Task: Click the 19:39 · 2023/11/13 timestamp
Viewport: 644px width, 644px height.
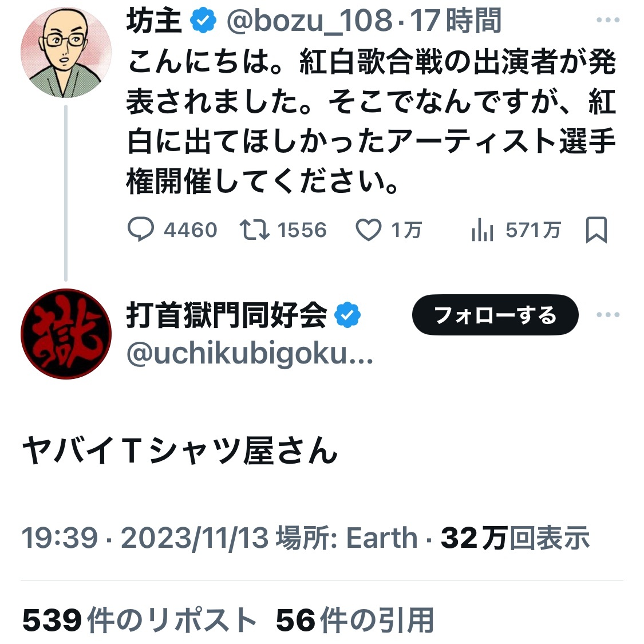Action: tap(145, 538)
